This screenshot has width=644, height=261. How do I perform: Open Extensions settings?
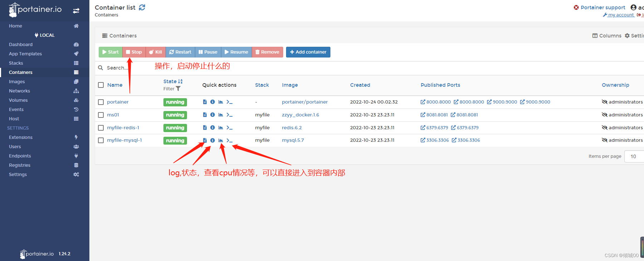click(x=44, y=137)
